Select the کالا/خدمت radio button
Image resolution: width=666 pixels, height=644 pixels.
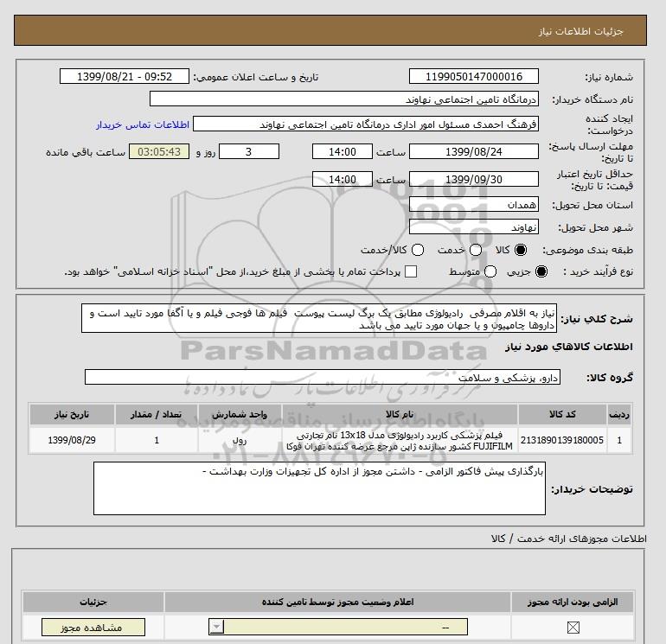point(418,250)
